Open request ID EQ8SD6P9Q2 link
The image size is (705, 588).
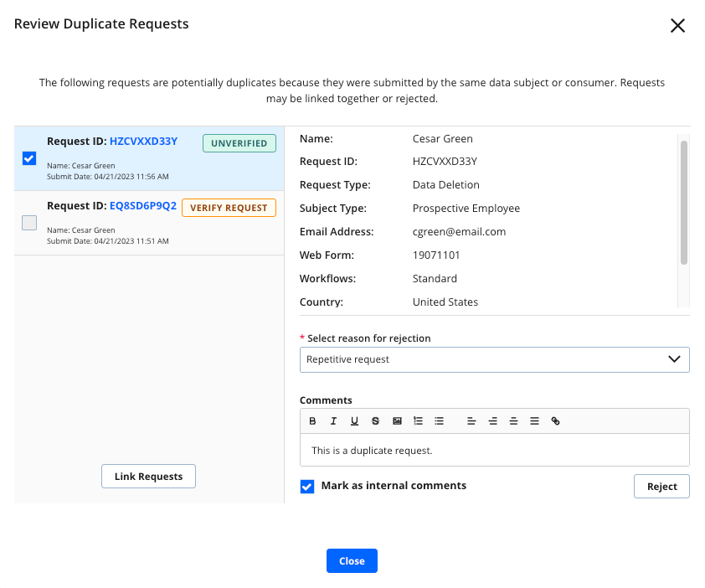[x=142, y=206]
